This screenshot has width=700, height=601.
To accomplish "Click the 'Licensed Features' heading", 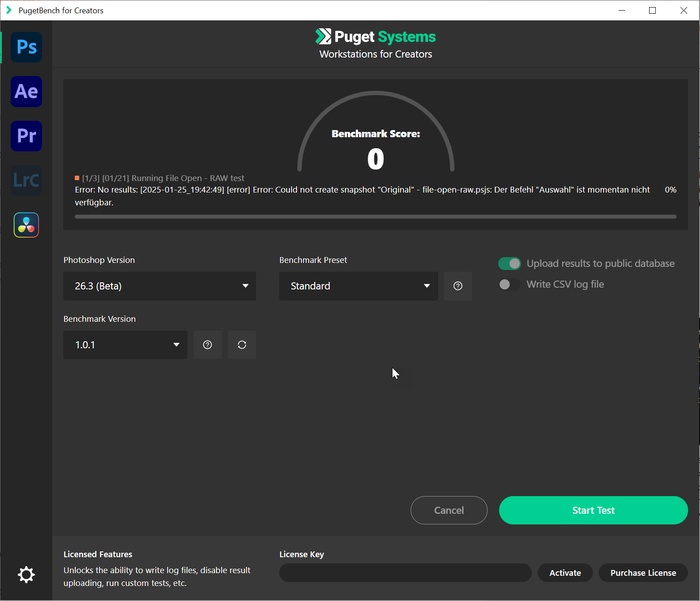I will pyautogui.click(x=98, y=555).
